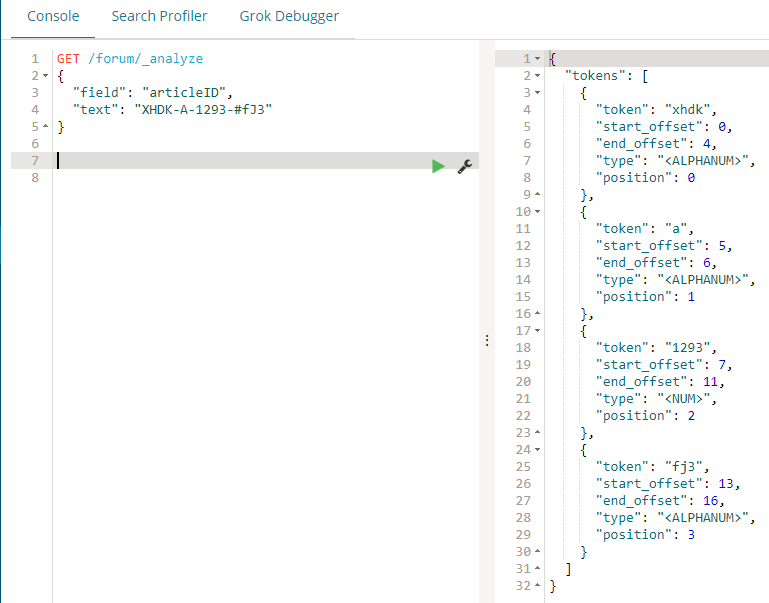Click the "<NUM>" type value

pos(683,399)
